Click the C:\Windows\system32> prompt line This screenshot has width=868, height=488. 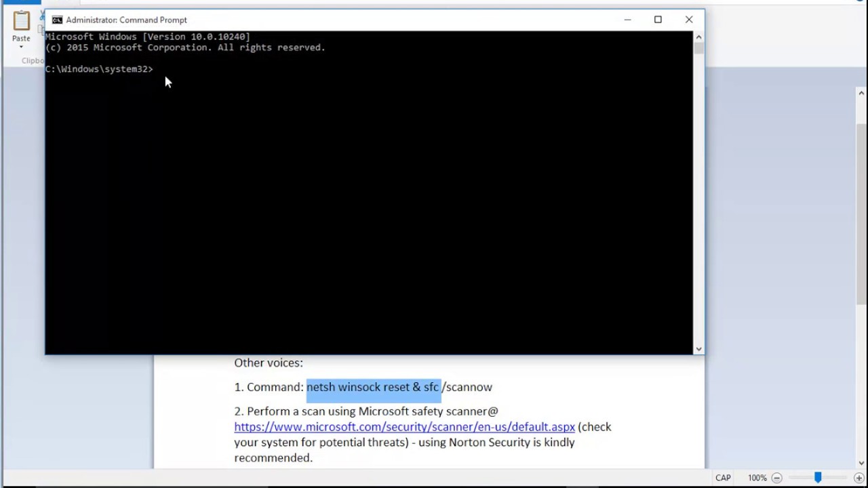(x=99, y=69)
